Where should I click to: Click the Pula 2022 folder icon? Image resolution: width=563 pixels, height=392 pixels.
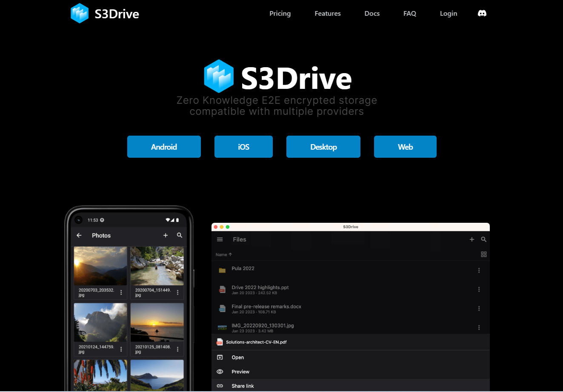click(x=222, y=270)
